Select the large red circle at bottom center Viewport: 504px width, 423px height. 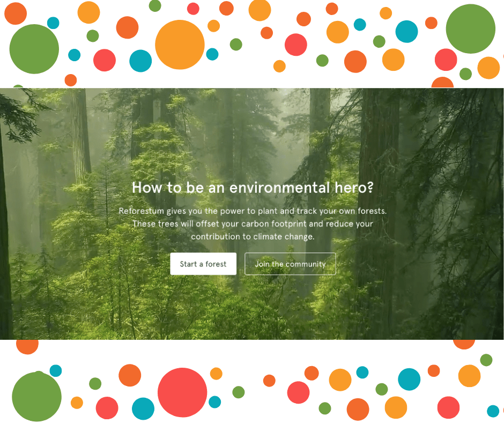click(x=182, y=392)
